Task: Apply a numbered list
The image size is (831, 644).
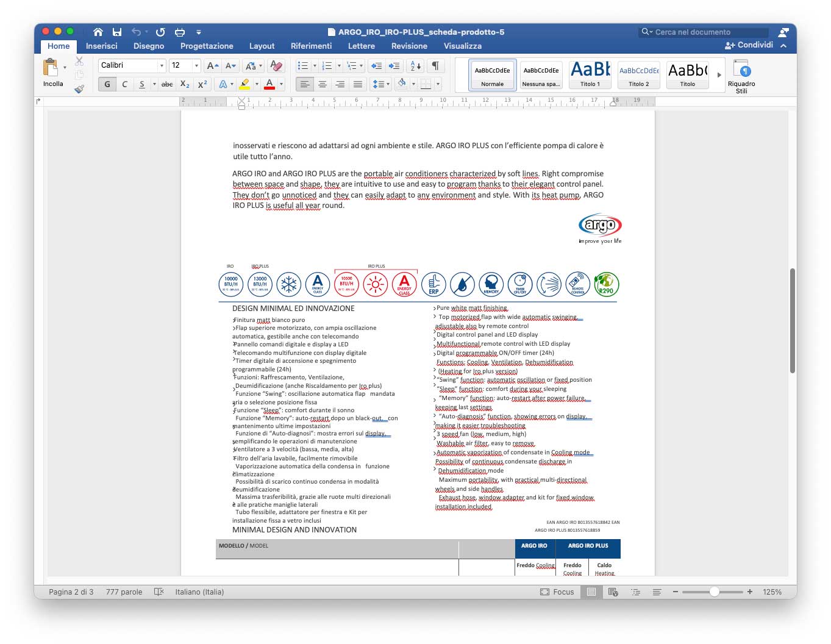Action: click(327, 65)
